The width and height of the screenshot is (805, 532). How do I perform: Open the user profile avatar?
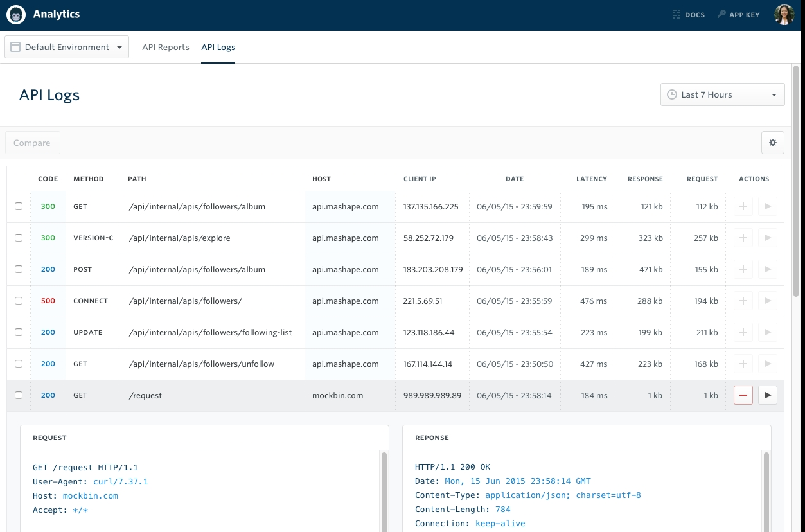tap(784, 15)
